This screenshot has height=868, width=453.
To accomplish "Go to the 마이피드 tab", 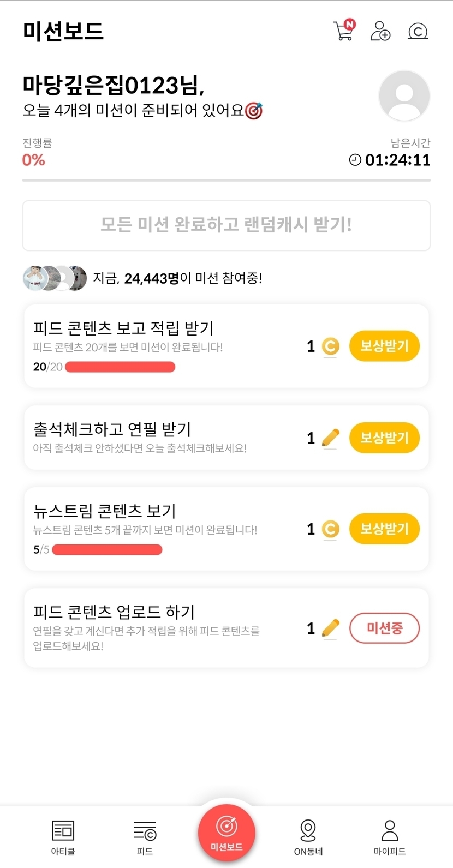I will (390, 837).
